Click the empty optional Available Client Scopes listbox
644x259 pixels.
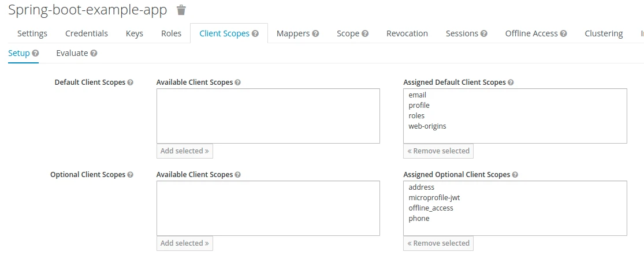pos(268,208)
